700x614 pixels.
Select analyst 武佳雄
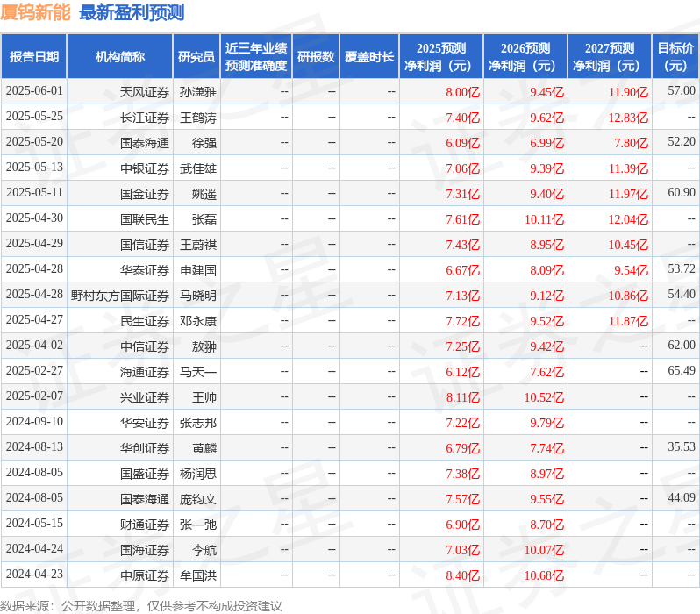pos(198,168)
